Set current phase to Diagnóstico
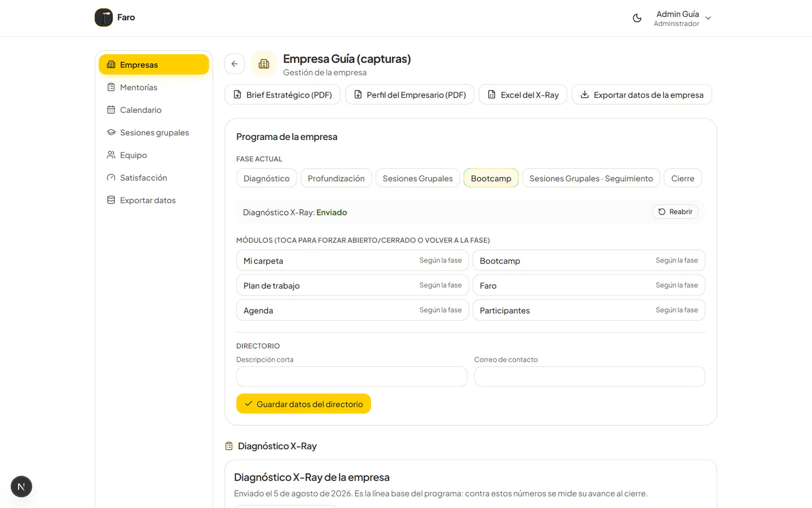Image resolution: width=812 pixels, height=508 pixels. (x=267, y=178)
